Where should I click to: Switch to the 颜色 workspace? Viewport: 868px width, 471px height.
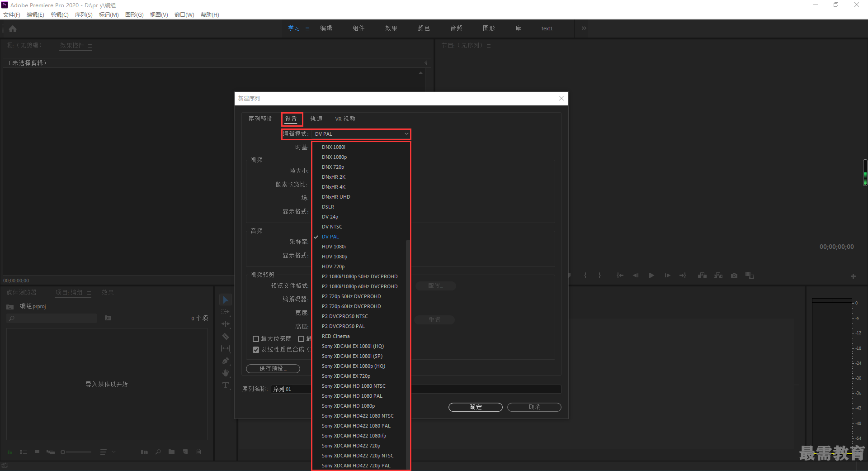point(424,28)
